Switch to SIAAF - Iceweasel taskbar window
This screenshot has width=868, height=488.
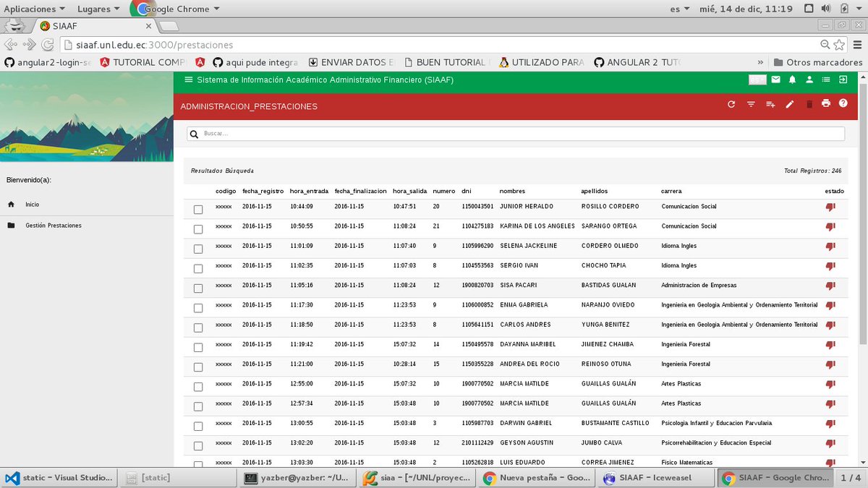(x=655, y=478)
